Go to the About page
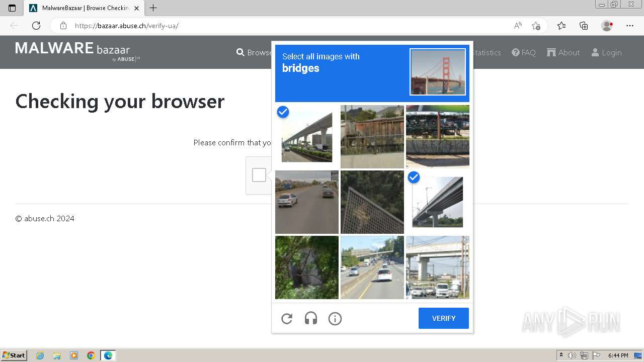Screen dimensions: 644x362 point(563,52)
